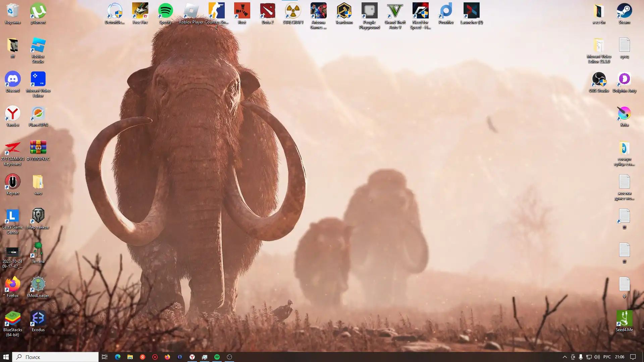This screenshot has width=644, height=362.
Task: Open the notification center
Action: [633, 357]
